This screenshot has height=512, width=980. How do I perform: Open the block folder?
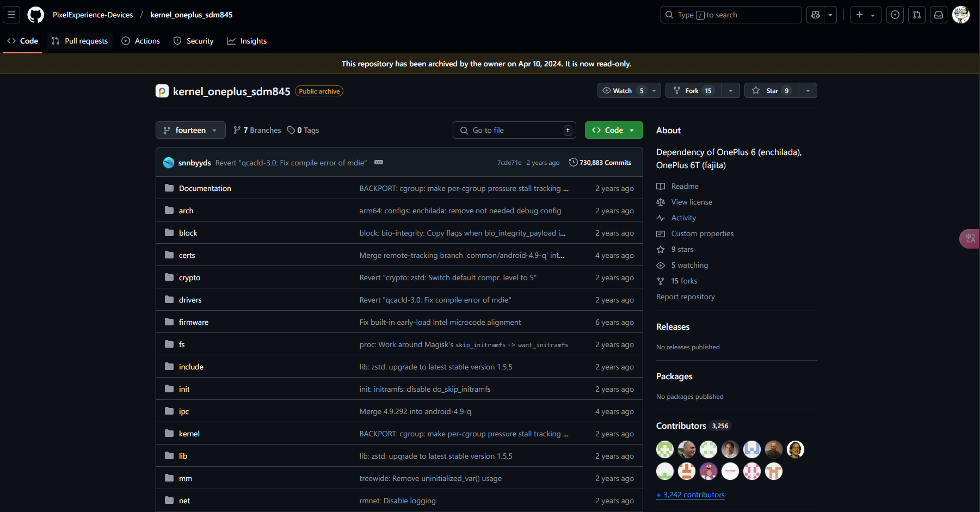[188, 233]
